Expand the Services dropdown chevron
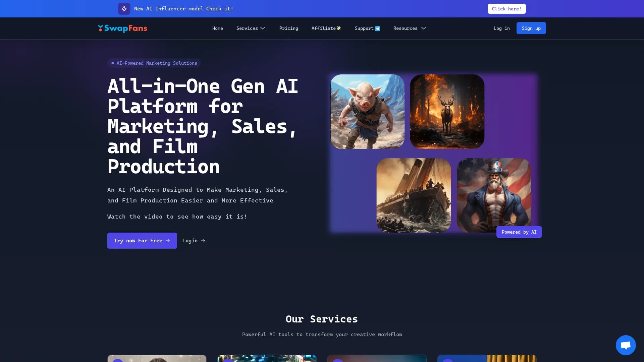 coord(263,28)
